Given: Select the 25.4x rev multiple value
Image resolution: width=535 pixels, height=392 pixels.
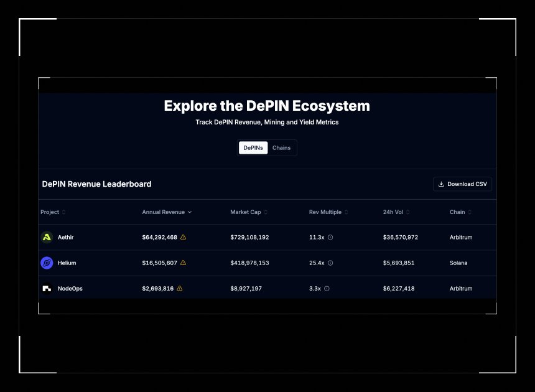Looking at the screenshot, I should [x=317, y=263].
